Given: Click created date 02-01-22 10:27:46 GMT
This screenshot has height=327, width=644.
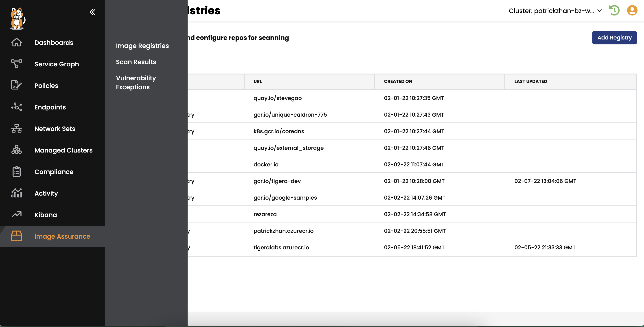Looking at the screenshot, I should 414,148.
